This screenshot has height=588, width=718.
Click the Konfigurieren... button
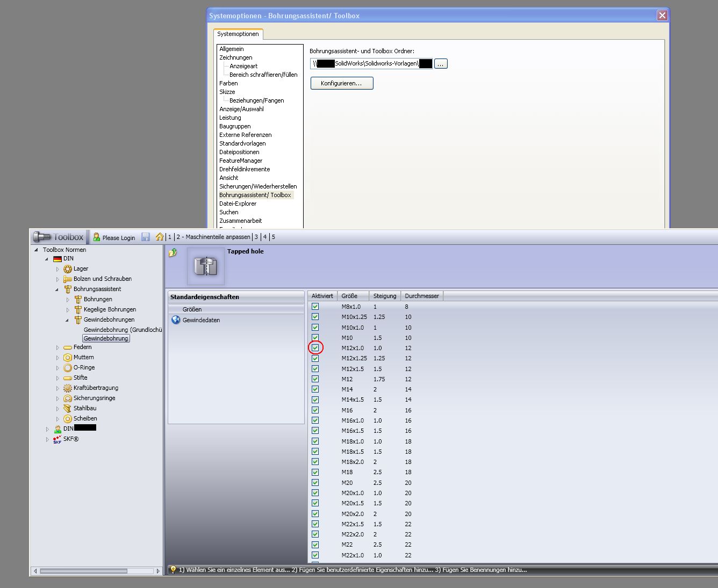342,83
